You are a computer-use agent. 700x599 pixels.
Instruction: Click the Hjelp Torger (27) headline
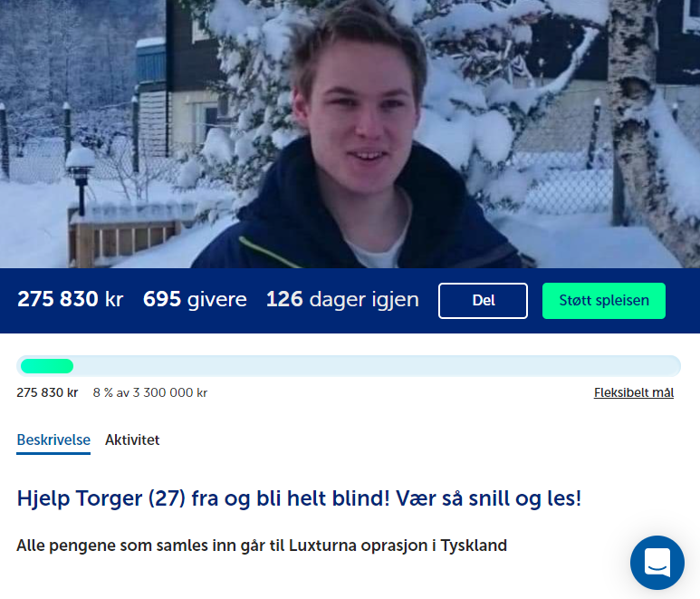(299, 498)
